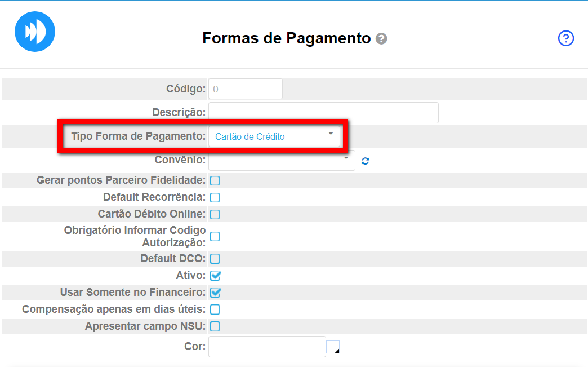Uncheck the Ativo checkbox

coord(215,276)
